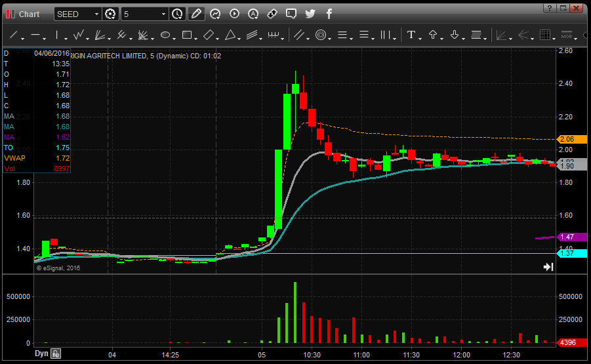This screenshot has height=364, width=591.
Task: Select the rectangle drawing tool
Action: (x=187, y=35)
